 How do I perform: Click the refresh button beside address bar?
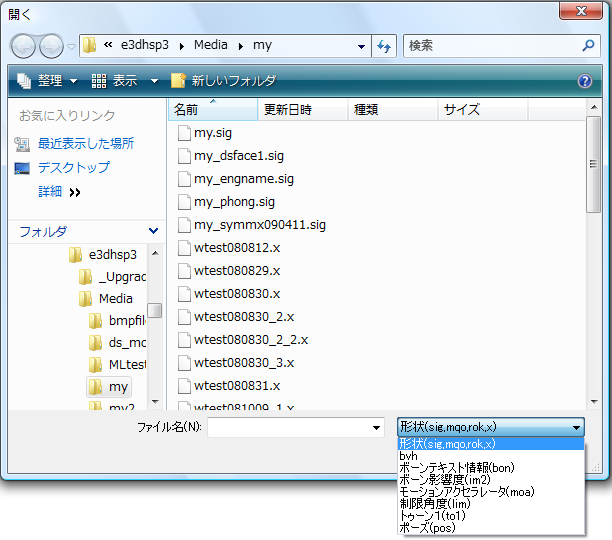(x=383, y=46)
